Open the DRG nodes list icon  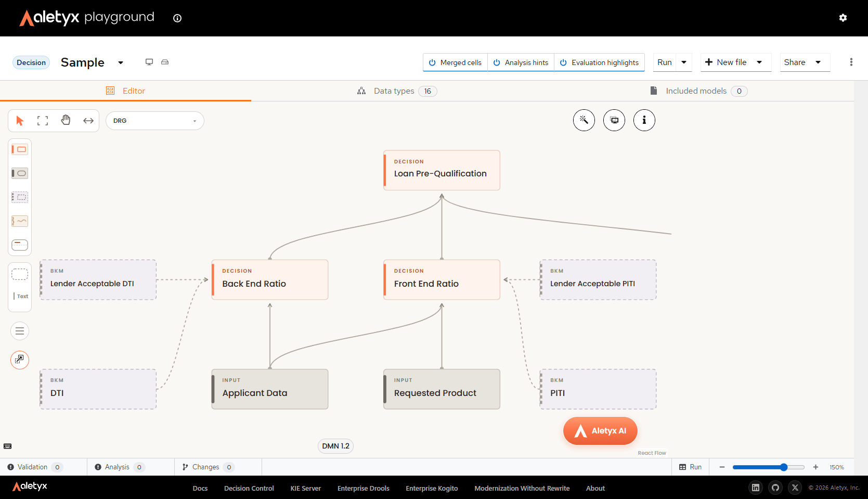(x=20, y=331)
